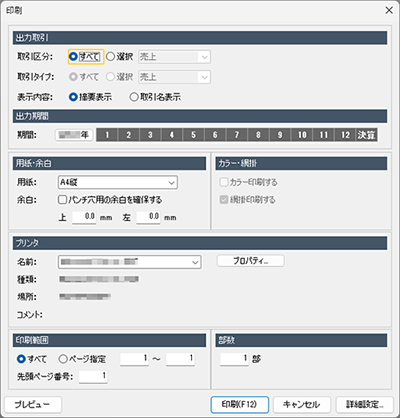Click the 印刷(F12) button
Screen dimensions: 400x418
point(239,405)
